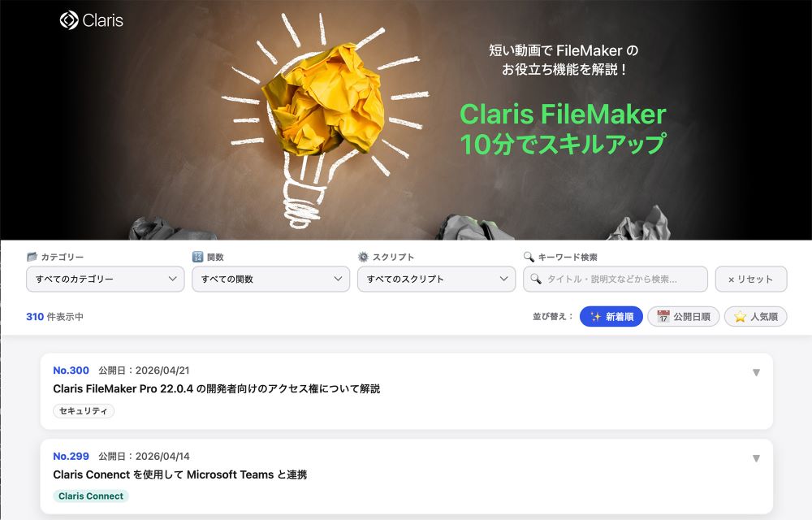Select the セキュリティ tag
The width and height of the screenshot is (812, 520).
[84, 410]
